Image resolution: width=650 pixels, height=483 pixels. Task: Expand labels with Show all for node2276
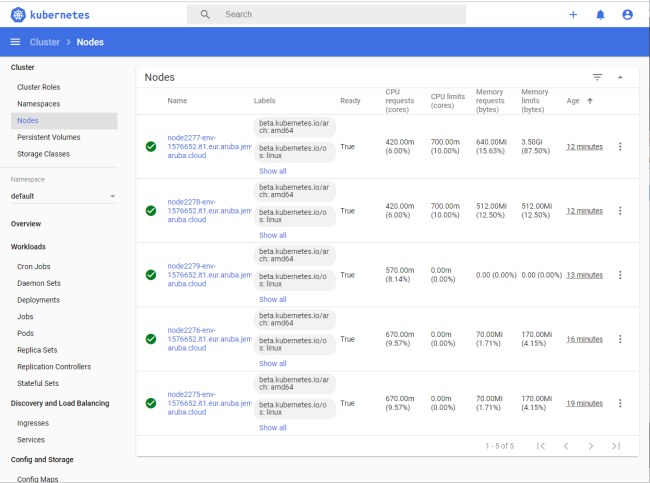tap(273, 364)
